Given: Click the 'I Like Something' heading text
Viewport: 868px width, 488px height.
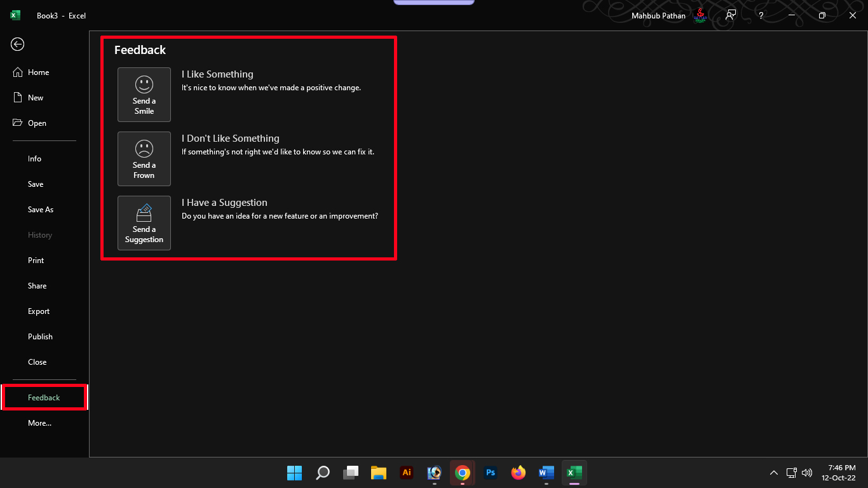Looking at the screenshot, I should [217, 74].
